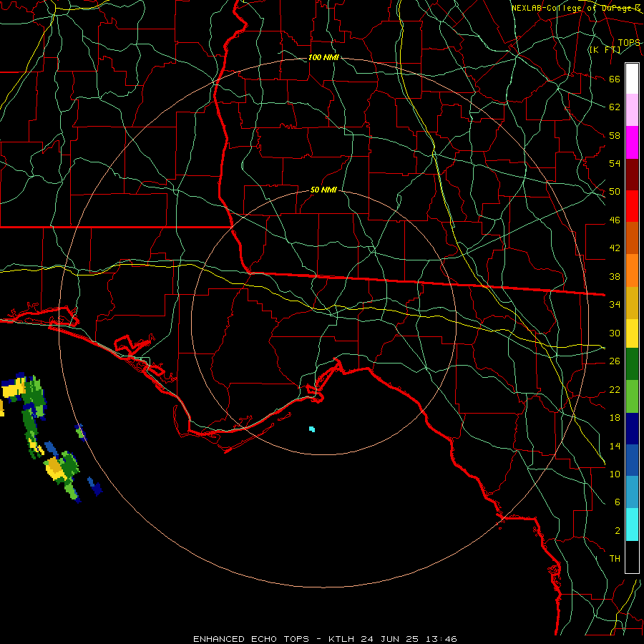Click the 'ENHANCED ECHO TOPS' caption text
Viewport: 644px width, 644px height.
(x=250, y=639)
